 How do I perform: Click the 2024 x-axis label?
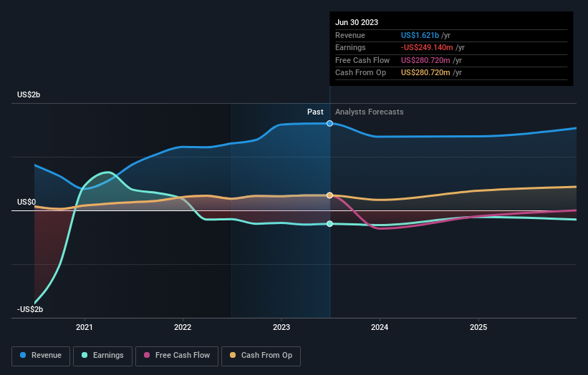380,327
